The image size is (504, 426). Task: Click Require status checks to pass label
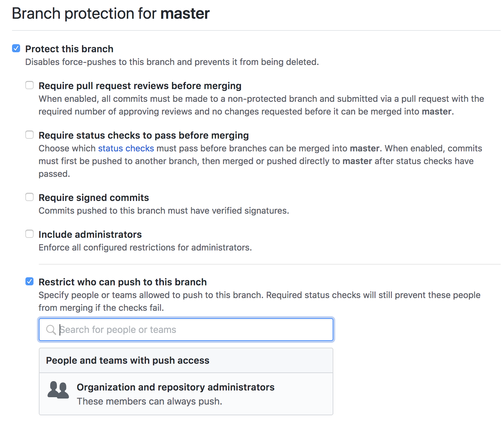pyautogui.click(x=144, y=135)
